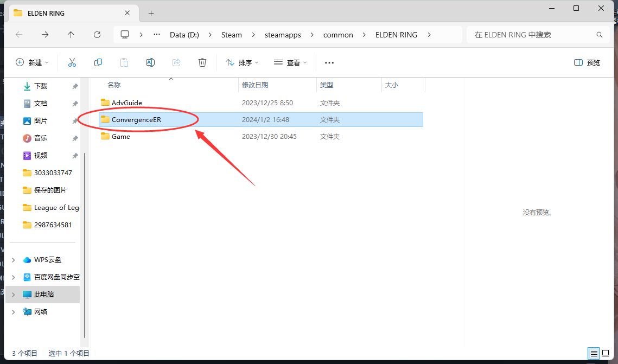The width and height of the screenshot is (618, 364).
Task: Open 音乐 in navigation pane
Action: point(41,138)
